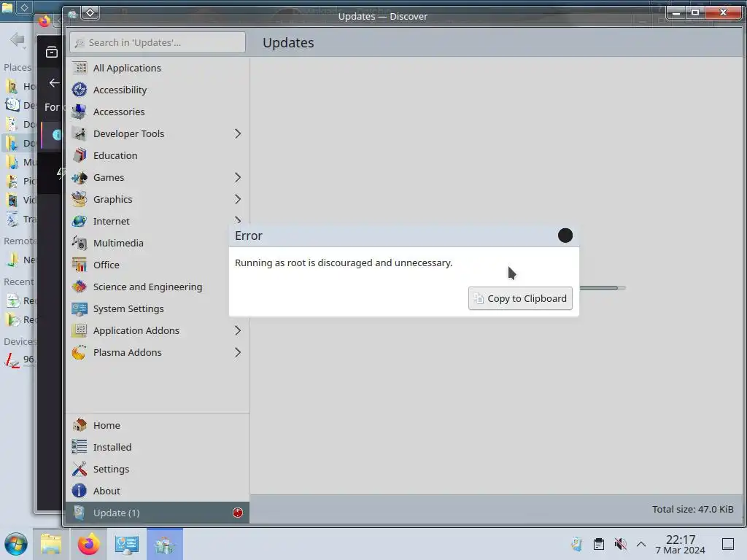Screen dimensions: 747x560
Task: Open the About page
Action: point(158,491)
